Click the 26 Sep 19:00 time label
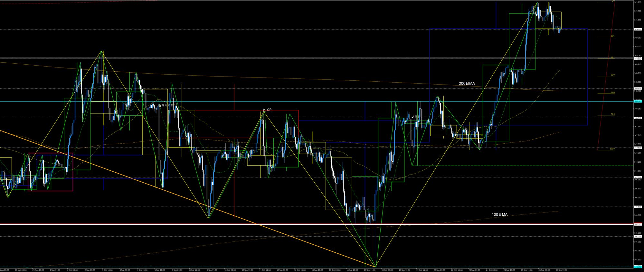The width and height of the screenshot is (644, 272). click(x=562, y=270)
